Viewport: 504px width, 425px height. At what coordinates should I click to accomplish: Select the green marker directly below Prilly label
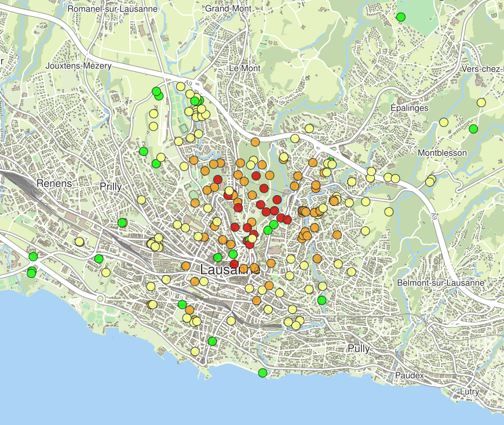point(122,222)
